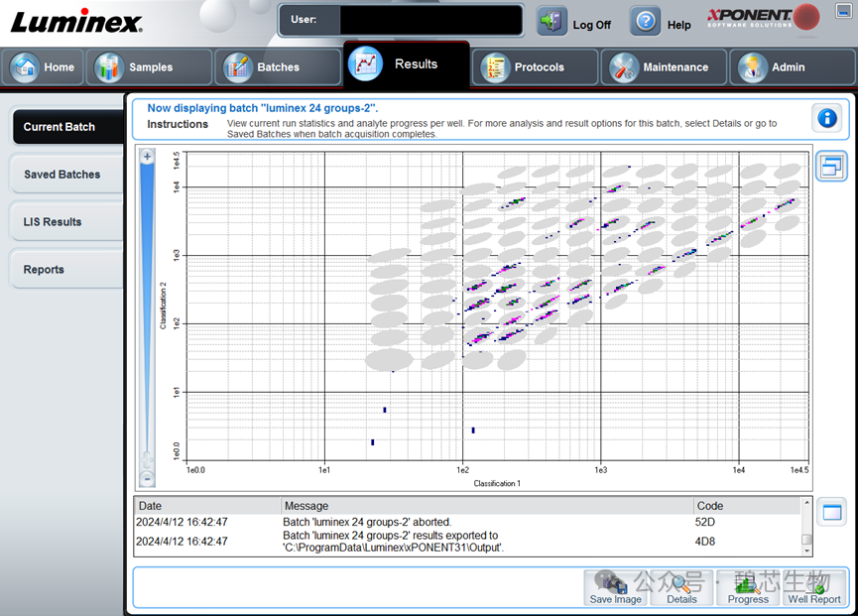Click the Help question mark icon

point(645,22)
